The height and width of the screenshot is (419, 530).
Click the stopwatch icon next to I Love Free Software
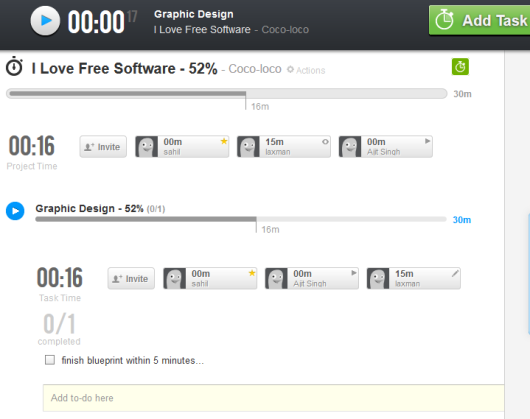[x=14, y=66]
